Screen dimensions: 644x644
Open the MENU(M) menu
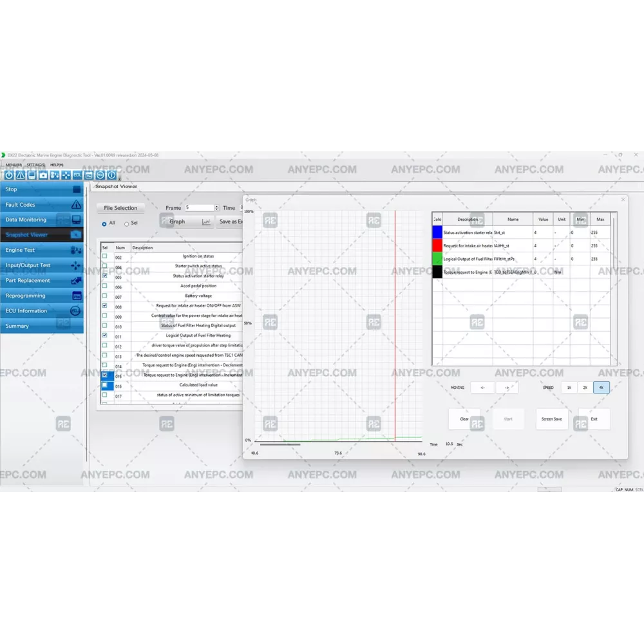[x=14, y=165]
